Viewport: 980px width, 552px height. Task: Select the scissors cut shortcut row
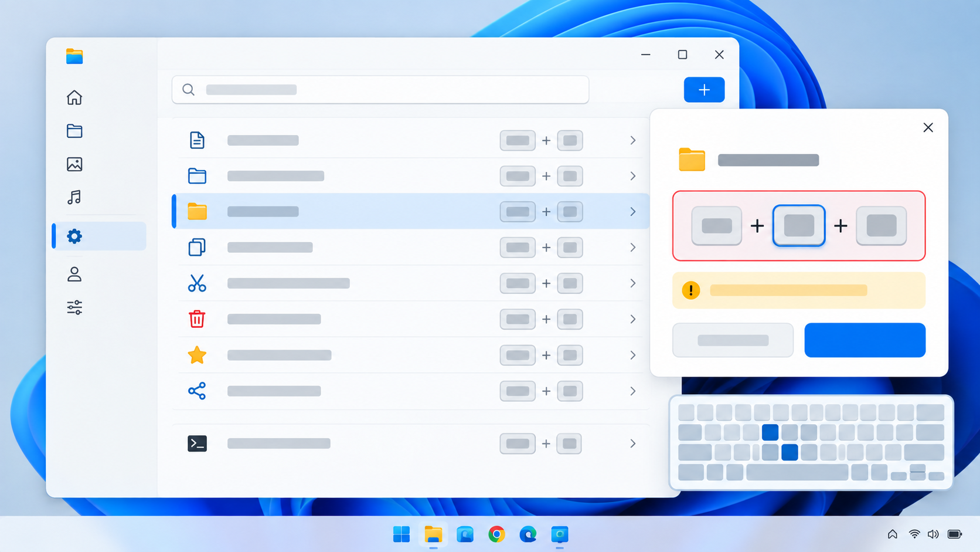[x=410, y=283]
